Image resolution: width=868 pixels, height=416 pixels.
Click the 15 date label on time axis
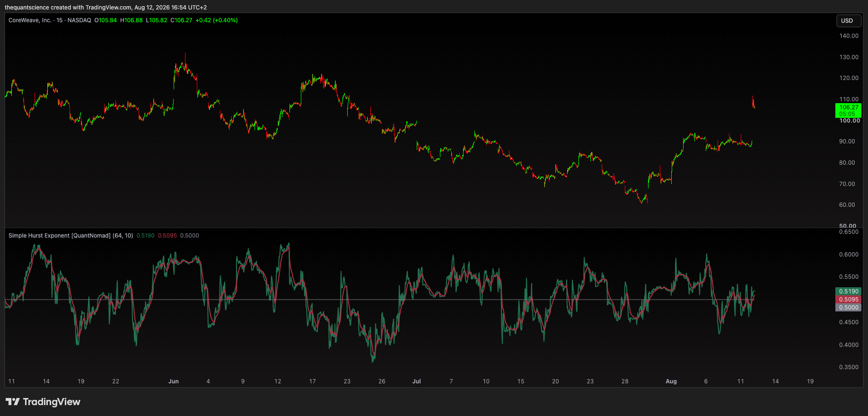click(x=521, y=381)
